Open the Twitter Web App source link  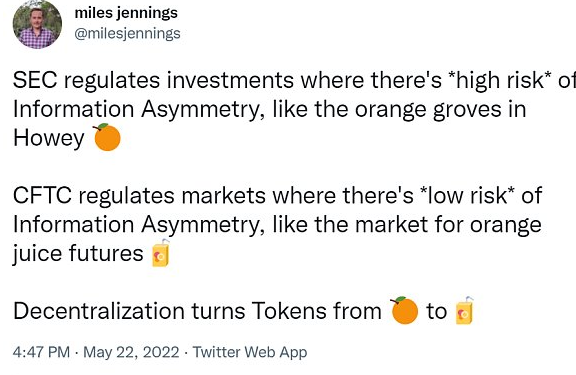pyautogui.click(x=250, y=352)
